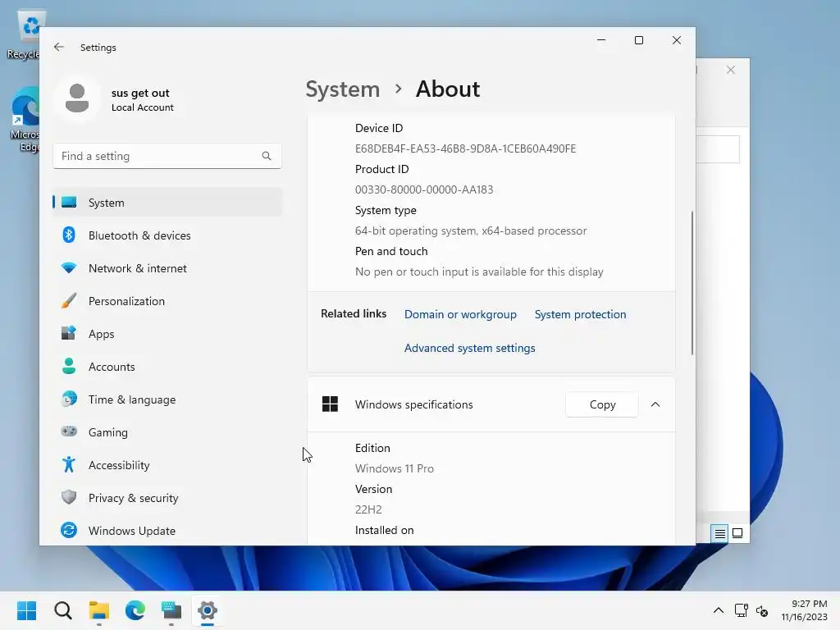
Task: Minimize the Settings window
Action: (x=601, y=40)
